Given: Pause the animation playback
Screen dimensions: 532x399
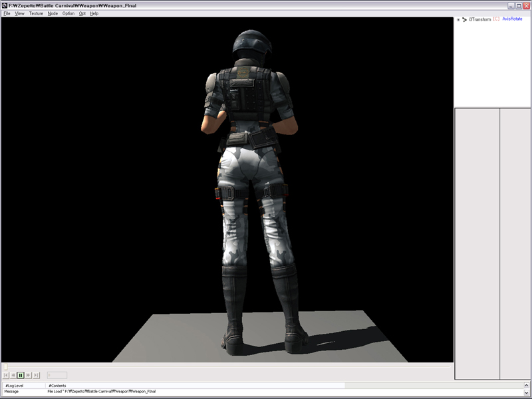Looking at the screenshot, I should [x=21, y=375].
